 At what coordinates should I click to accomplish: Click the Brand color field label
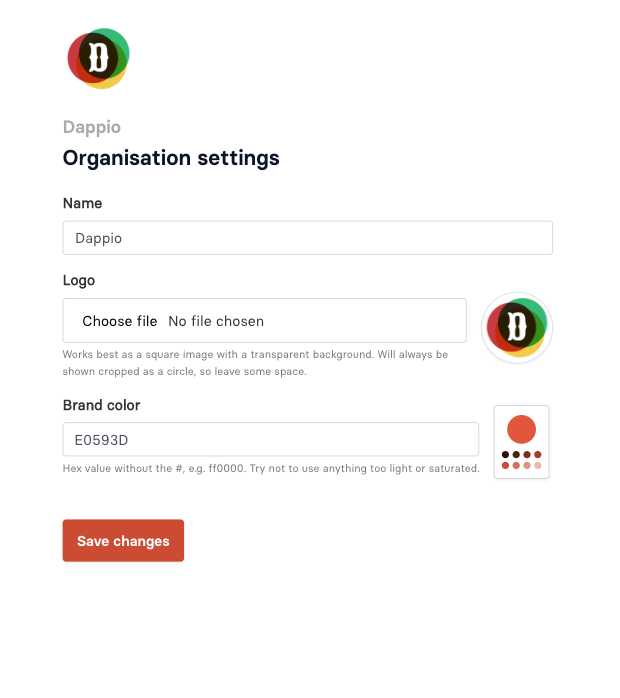(x=102, y=405)
